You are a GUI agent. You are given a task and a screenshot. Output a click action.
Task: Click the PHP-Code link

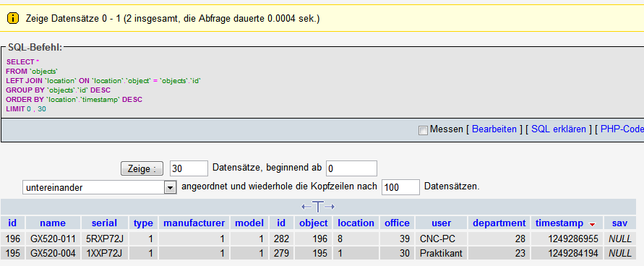pos(622,129)
